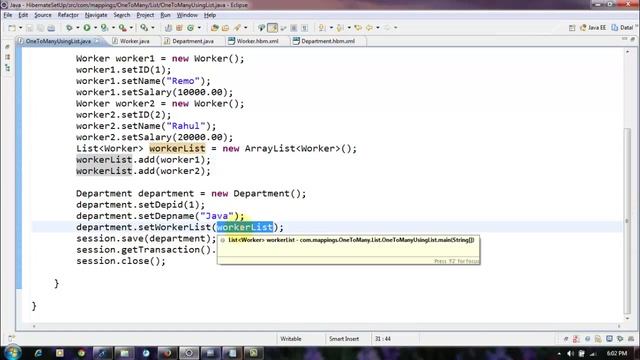Expand the Run configurations dropdown arrow
Image resolution: width=640 pixels, height=360 pixels.
96,28
